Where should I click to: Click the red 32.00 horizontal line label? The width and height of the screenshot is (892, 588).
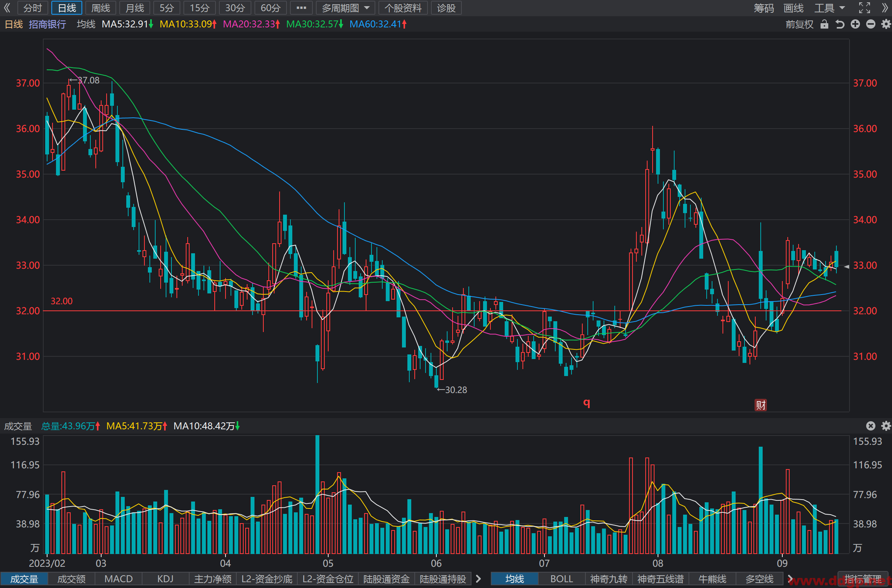(62, 301)
